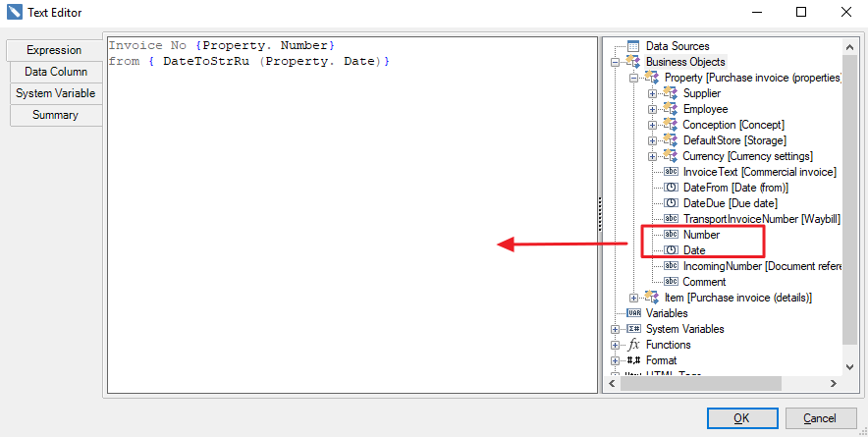Expand the Item [Purchase invoice (details)] node
868x437 pixels.
634,298
